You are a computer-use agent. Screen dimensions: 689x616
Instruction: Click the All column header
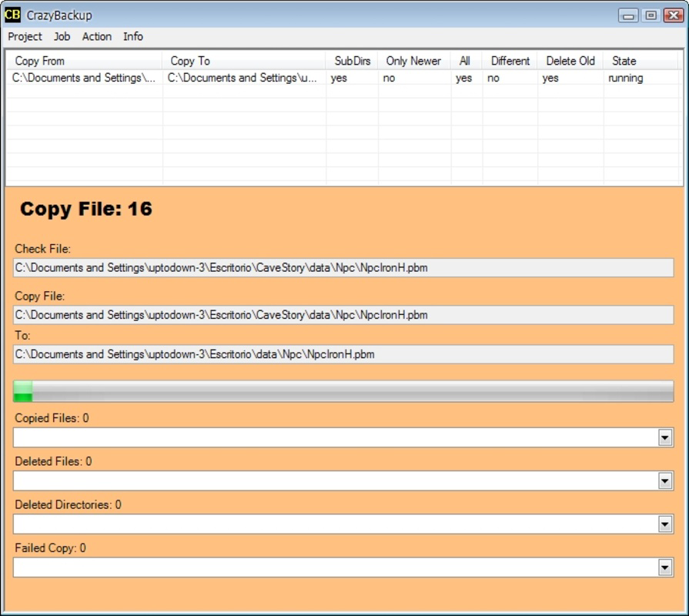tap(466, 61)
